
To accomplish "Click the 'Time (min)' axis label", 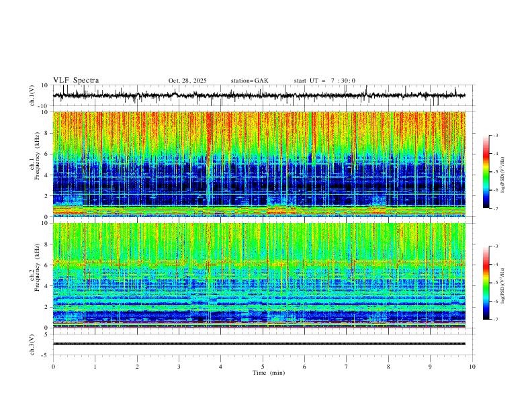I will pyautogui.click(x=269, y=373).
